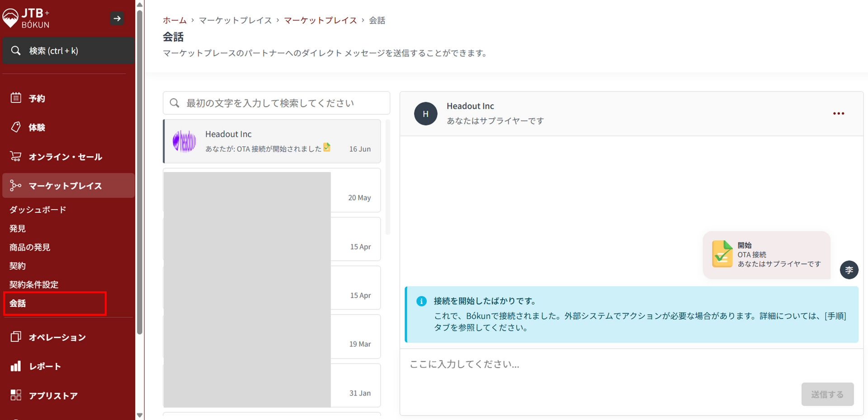868x420 pixels.
Task: Open the アプリストア grid menu
Action: [53, 396]
